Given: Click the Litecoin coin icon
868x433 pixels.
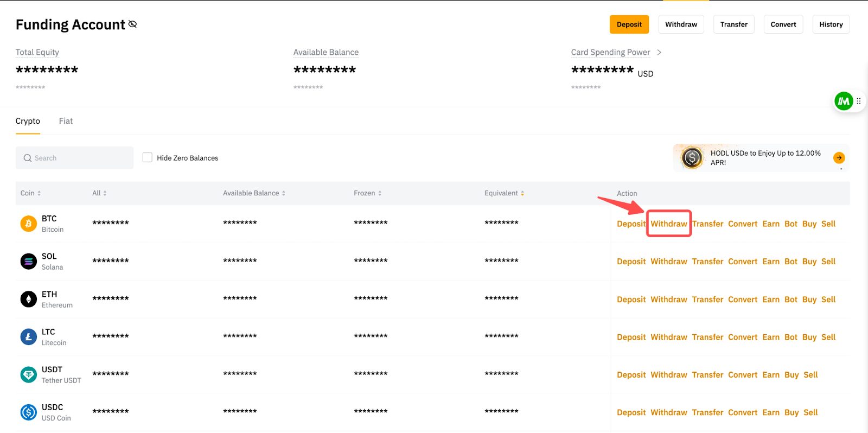Looking at the screenshot, I should coord(28,337).
